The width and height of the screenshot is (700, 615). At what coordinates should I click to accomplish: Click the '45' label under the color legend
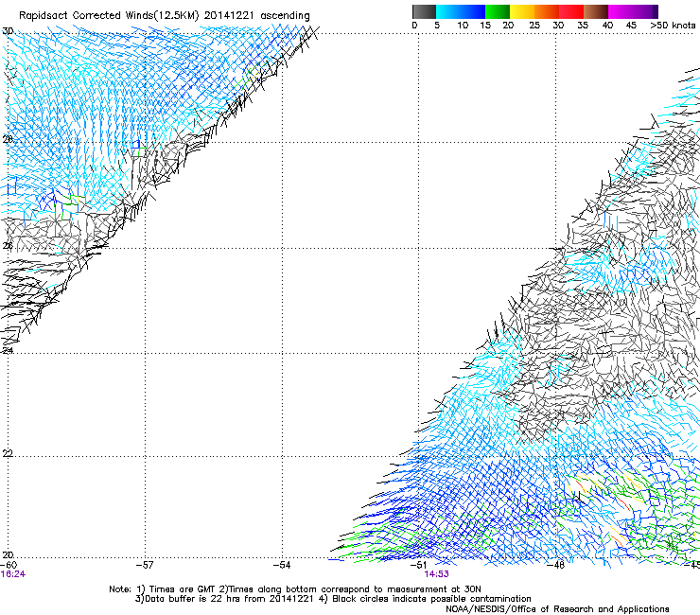(631, 25)
